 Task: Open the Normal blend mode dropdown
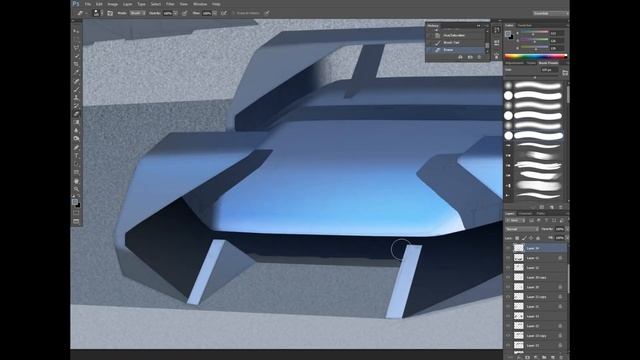[x=522, y=229]
